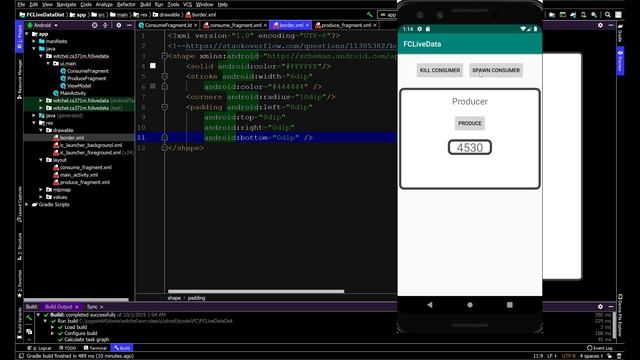The image size is (640, 360).
Task: Collapse the app root tree node
Action: pyautogui.click(x=27, y=34)
